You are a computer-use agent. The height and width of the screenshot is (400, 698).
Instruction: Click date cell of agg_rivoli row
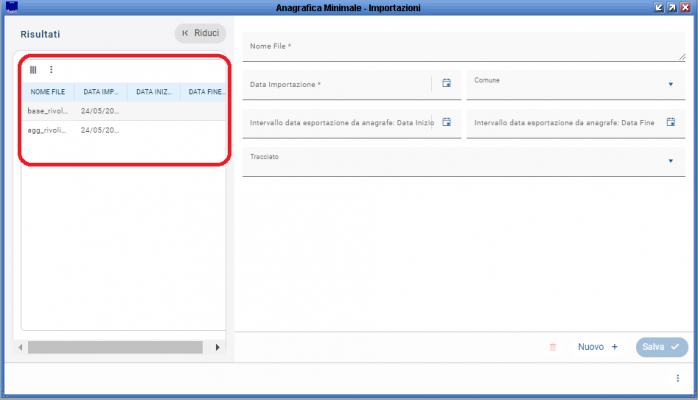[100, 130]
